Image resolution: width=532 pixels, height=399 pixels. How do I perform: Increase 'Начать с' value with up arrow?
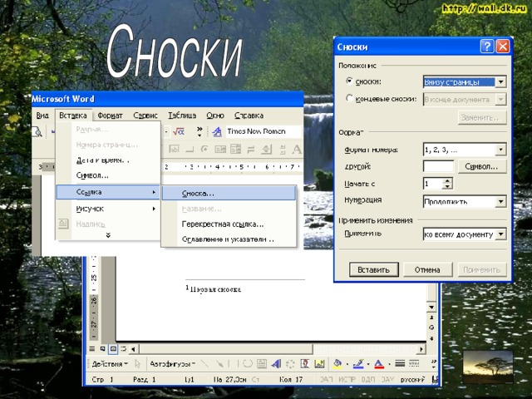(448, 181)
